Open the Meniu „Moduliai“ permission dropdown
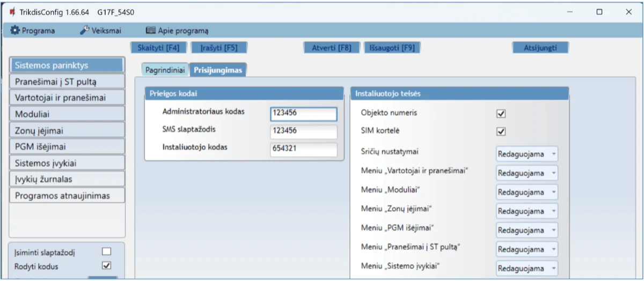The image size is (644, 281). 526,192
